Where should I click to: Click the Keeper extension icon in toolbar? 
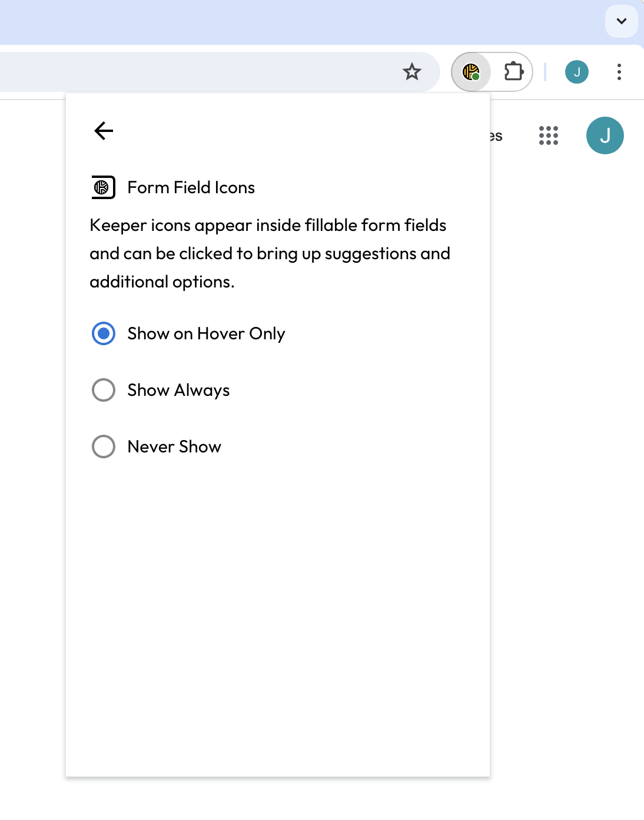pos(471,72)
